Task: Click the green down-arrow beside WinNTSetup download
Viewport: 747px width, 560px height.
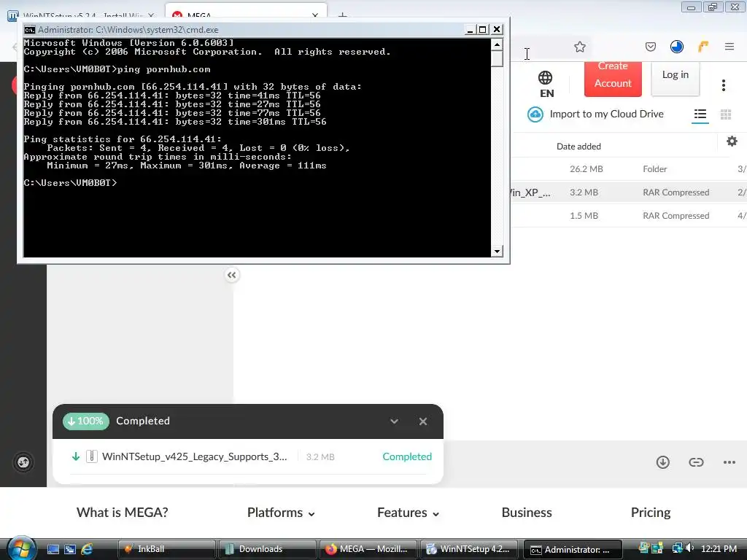Action: [x=75, y=456]
